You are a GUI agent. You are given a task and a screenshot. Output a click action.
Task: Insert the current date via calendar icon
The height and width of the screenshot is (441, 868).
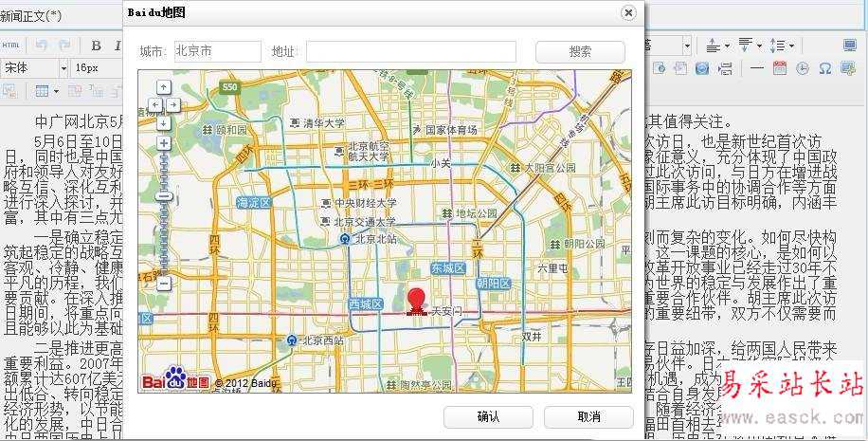780,68
